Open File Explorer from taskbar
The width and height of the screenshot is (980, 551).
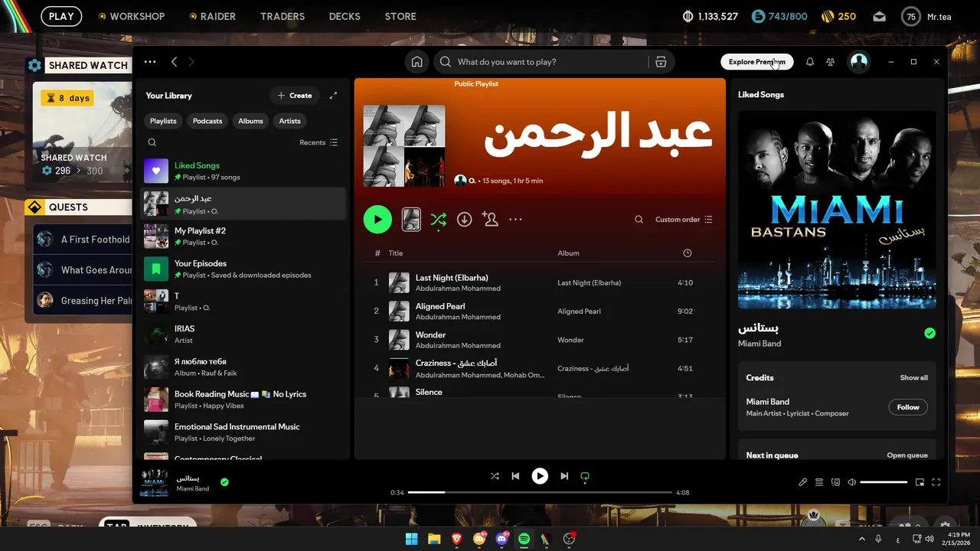pyautogui.click(x=434, y=539)
